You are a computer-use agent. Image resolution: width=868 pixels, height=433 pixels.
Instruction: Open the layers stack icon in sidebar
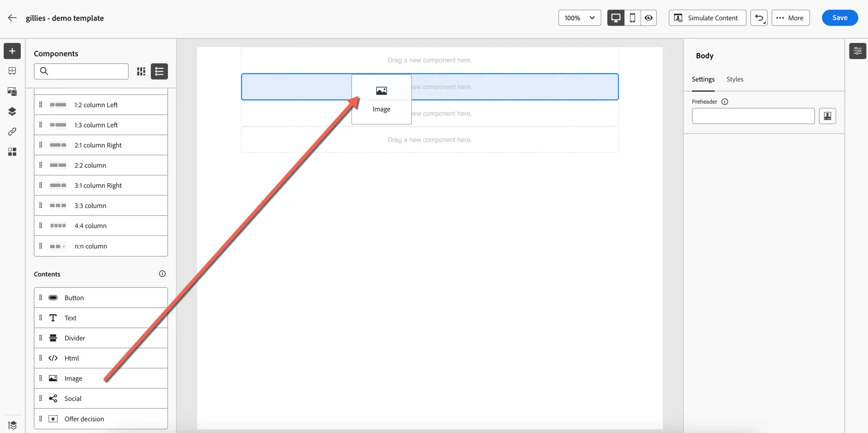(12, 111)
